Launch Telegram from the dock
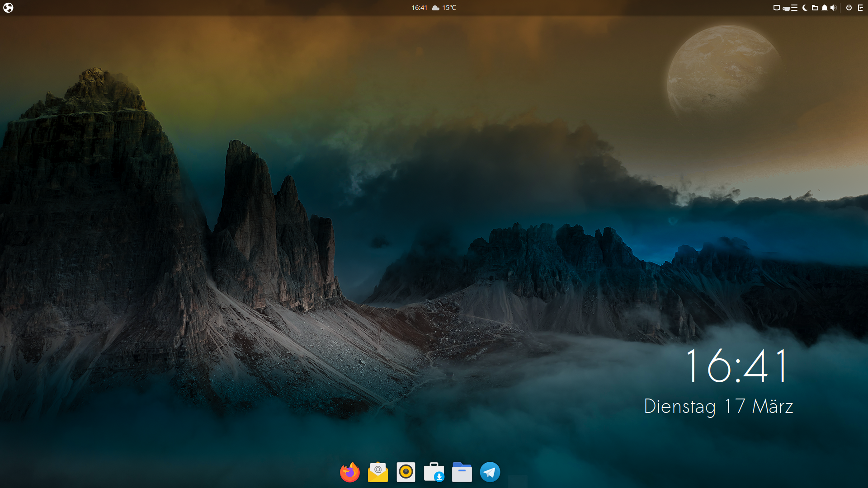868x488 pixels. click(x=490, y=473)
